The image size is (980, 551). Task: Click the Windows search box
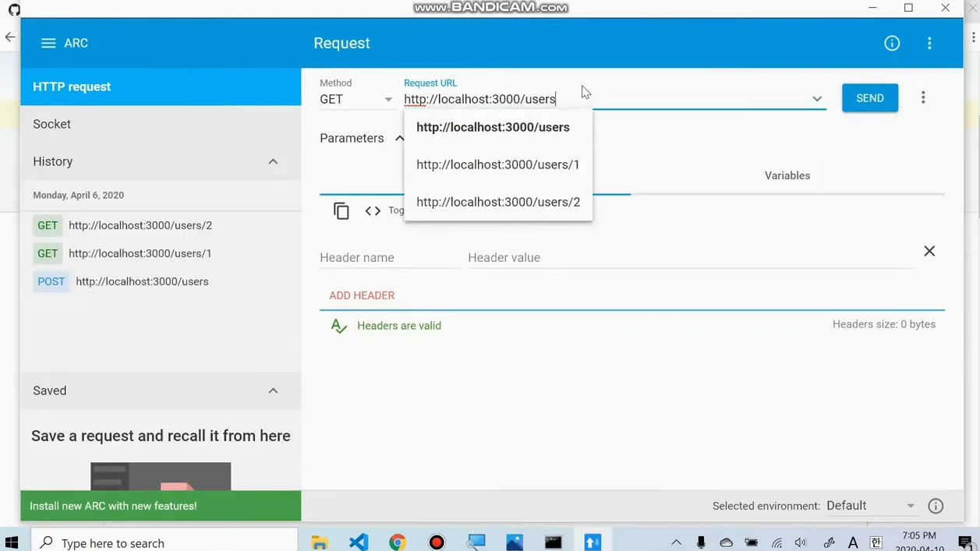tap(165, 542)
